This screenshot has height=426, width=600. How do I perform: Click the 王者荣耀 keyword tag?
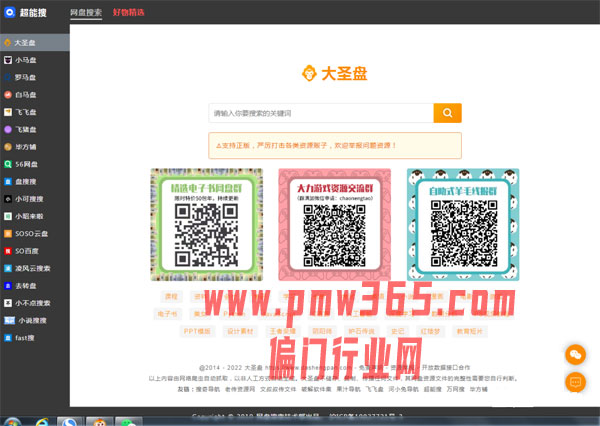point(283,331)
